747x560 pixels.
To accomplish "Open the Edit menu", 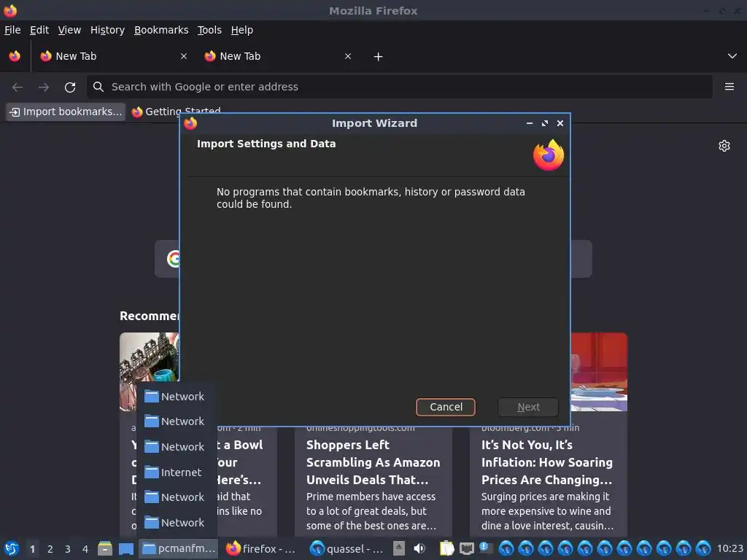I will [x=39, y=30].
